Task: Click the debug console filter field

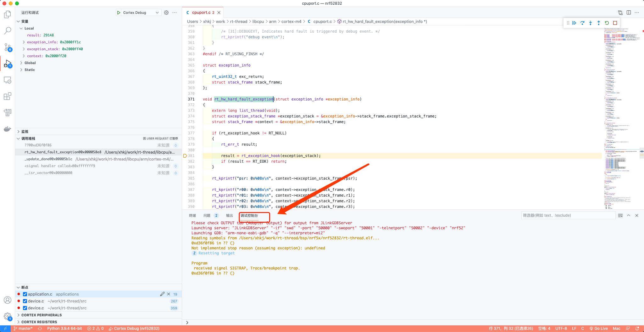Action: [568, 215]
